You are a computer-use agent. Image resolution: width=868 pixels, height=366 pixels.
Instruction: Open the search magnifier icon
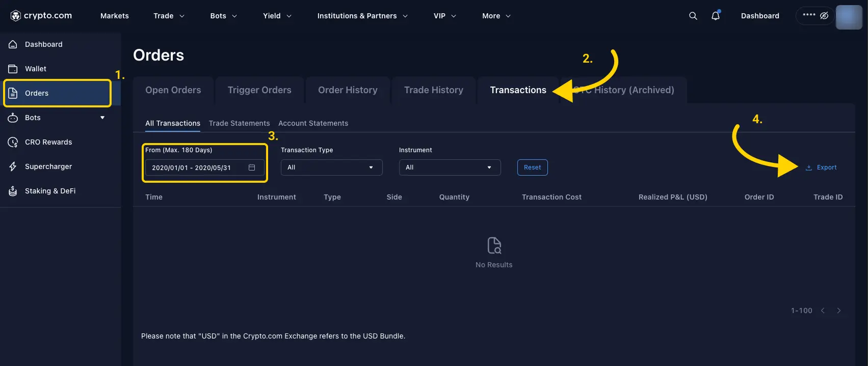[x=693, y=16]
